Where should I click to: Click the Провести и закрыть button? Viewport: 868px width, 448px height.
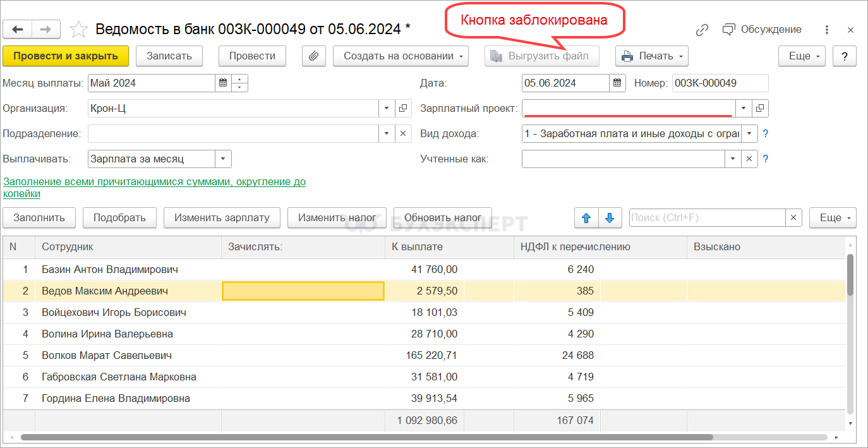click(66, 56)
